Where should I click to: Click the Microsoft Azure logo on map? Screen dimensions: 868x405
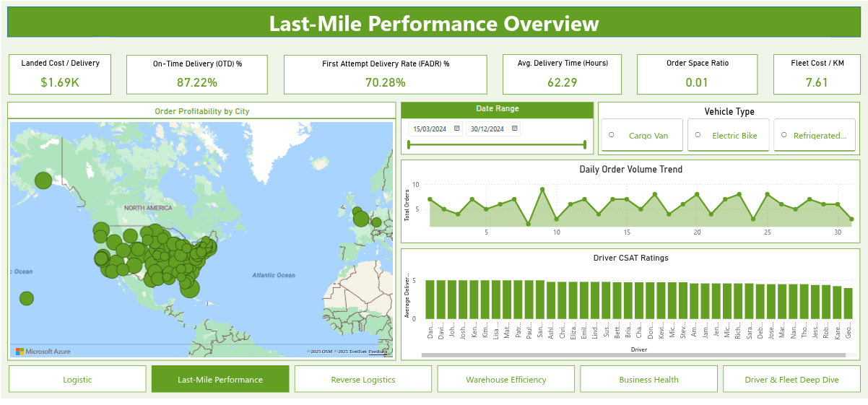[43, 352]
